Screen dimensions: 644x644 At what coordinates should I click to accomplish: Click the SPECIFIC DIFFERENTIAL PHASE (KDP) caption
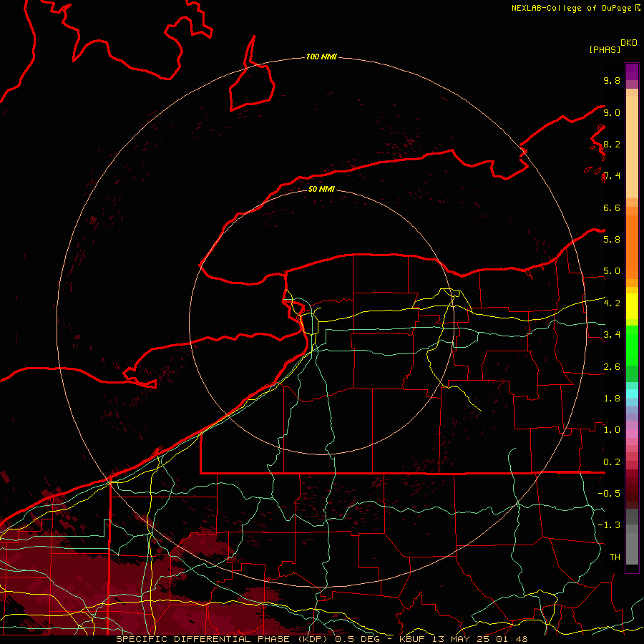point(223,639)
